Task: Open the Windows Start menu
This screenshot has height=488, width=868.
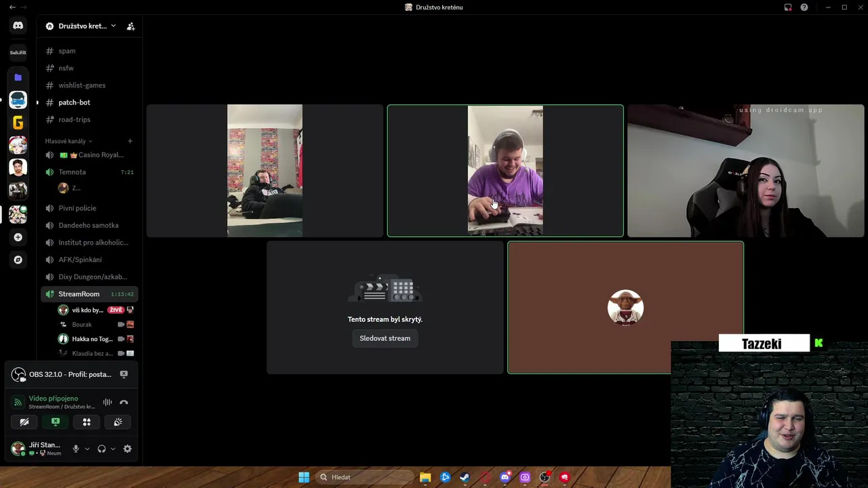Action: tap(304, 477)
